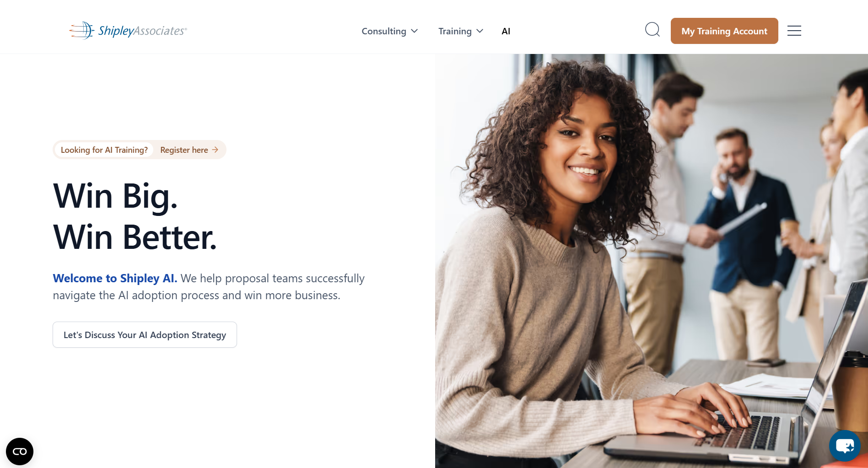
Task: Follow the Register here link
Action: 184,150
